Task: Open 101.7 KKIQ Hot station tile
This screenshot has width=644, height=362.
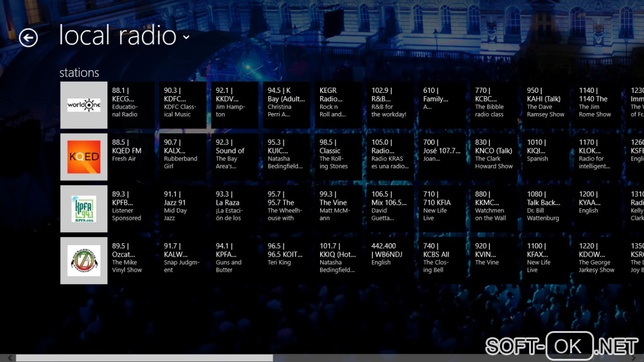Action: [x=338, y=260]
